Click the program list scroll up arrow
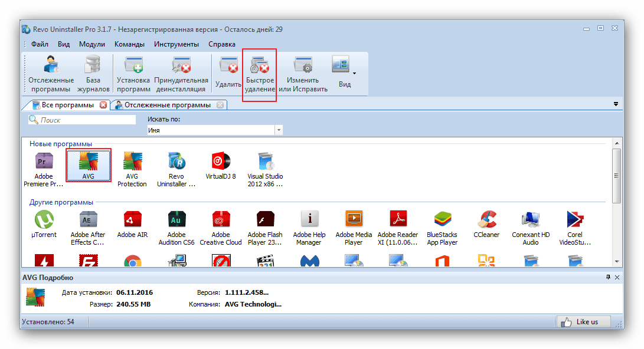The width and height of the screenshot is (644, 349). [616, 143]
